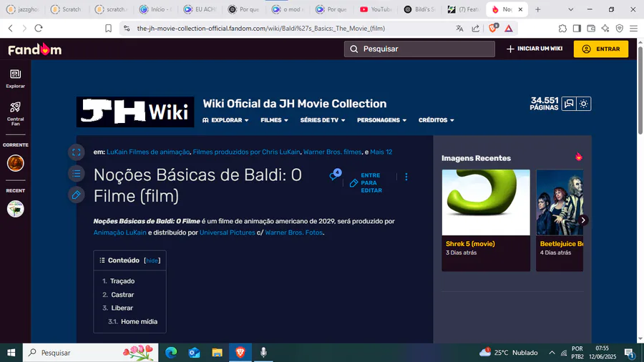Image resolution: width=644 pixels, height=362 pixels.
Task: Expand the CRÉDITOS menu
Action: tap(436, 120)
